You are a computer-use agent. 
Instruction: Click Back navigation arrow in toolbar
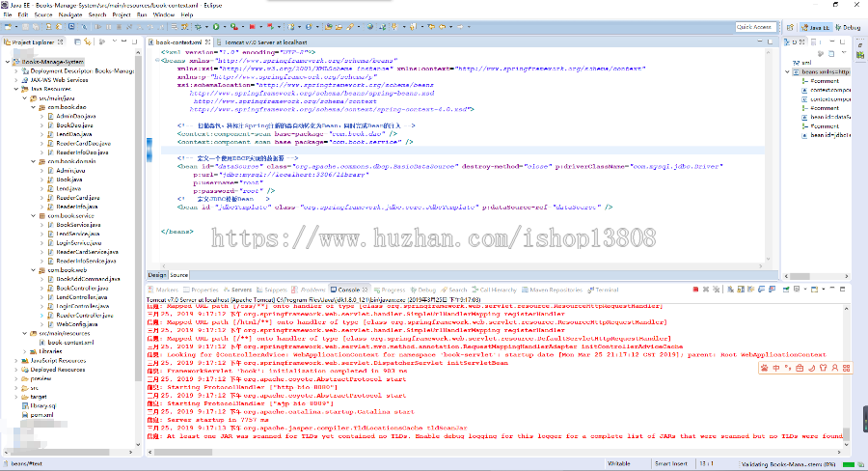point(443,27)
